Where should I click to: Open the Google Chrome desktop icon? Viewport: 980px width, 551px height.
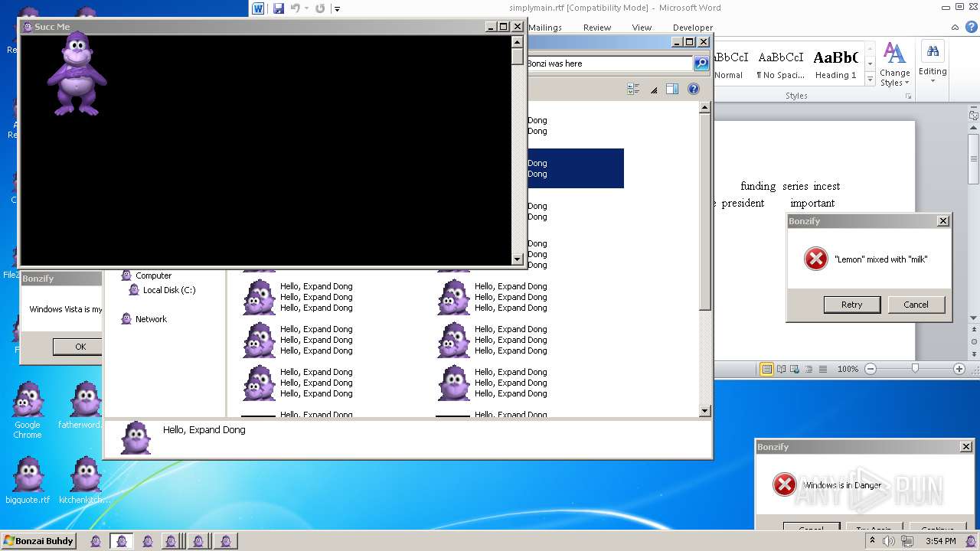pos(28,411)
